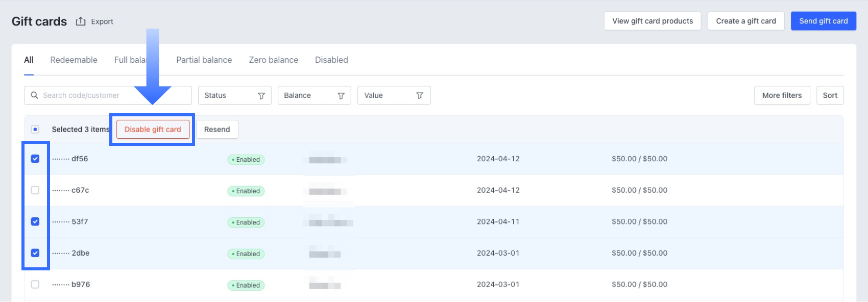Check the c67c gift card checkbox

click(35, 190)
